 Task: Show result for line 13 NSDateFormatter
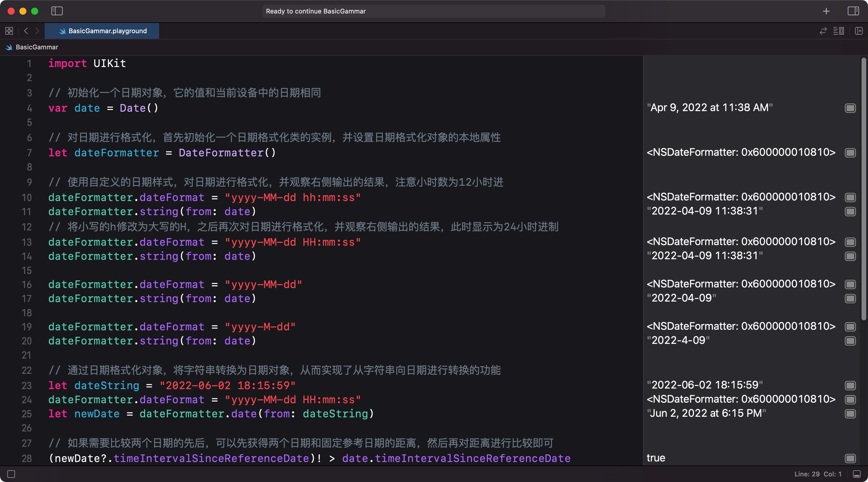(x=850, y=242)
